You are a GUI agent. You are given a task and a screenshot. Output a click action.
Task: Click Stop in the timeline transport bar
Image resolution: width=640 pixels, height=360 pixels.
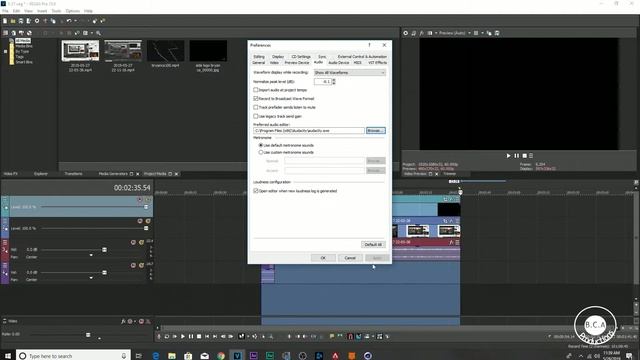[199, 336]
